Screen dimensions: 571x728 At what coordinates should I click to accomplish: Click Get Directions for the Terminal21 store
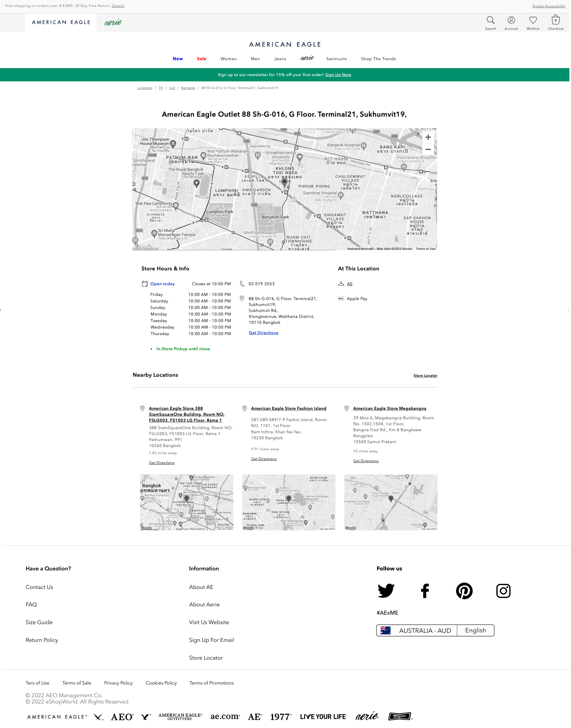(x=263, y=333)
